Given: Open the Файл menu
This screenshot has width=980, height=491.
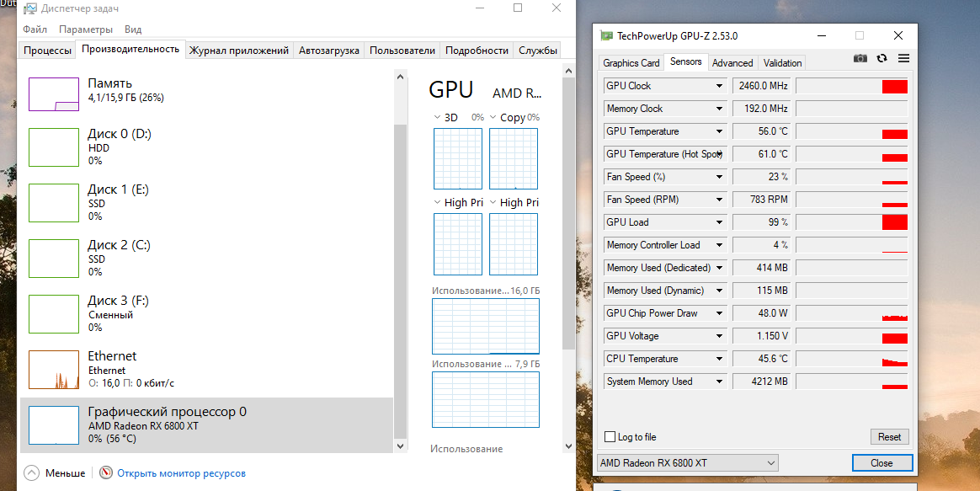Looking at the screenshot, I should 35,29.
